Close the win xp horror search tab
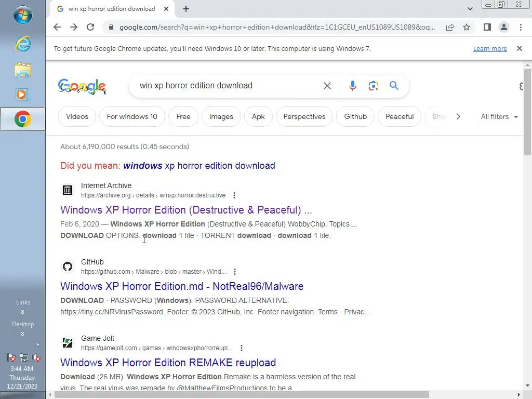Image resolution: width=532 pixels, height=399 pixels. coord(166,9)
